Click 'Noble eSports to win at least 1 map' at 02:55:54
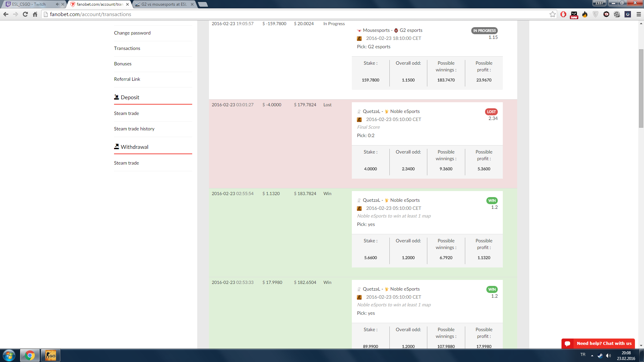 pos(394,216)
